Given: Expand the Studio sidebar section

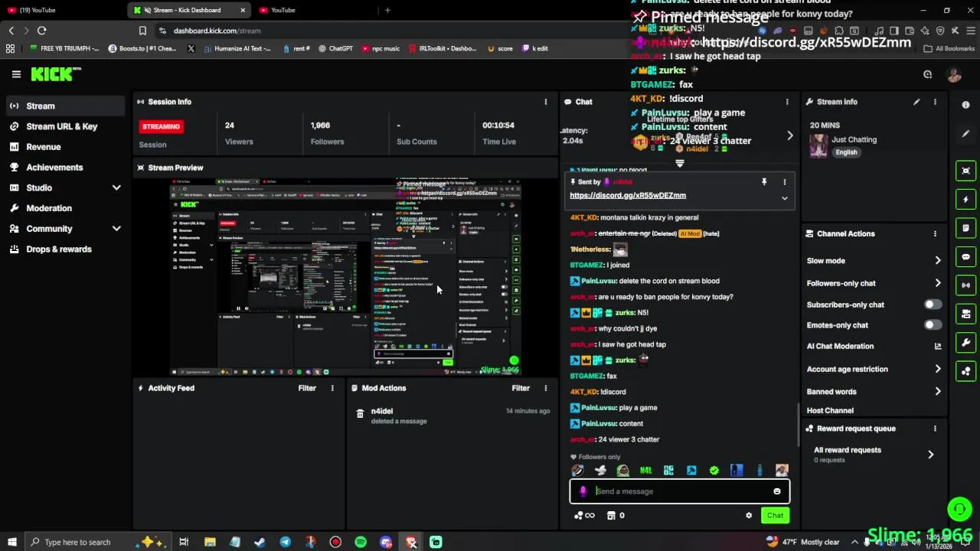Looking at the screenshot, I should click(x=116, y=187).
